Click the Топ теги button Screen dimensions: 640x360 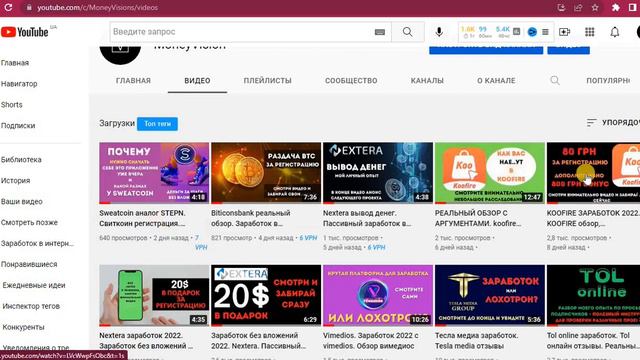(157, 124)
